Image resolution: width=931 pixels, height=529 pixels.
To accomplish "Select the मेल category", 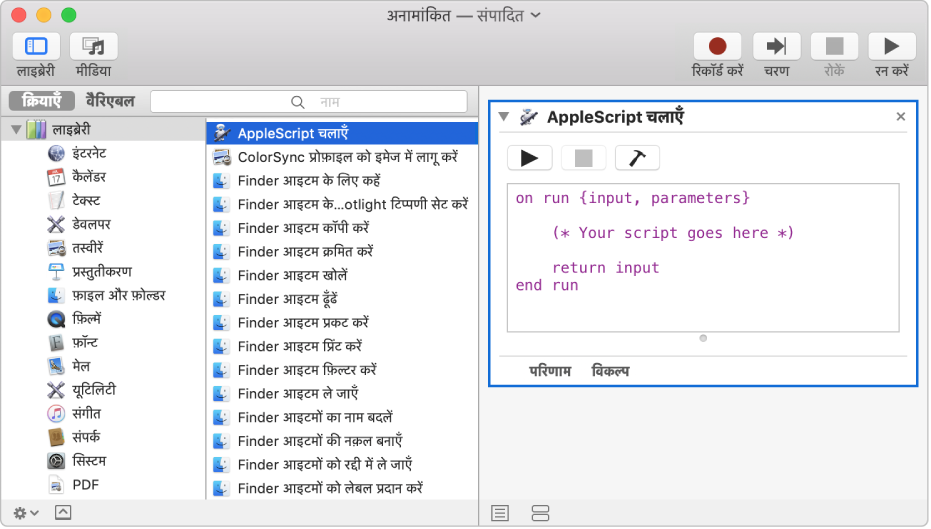I will pyautogui.click(x=81, y=366).
